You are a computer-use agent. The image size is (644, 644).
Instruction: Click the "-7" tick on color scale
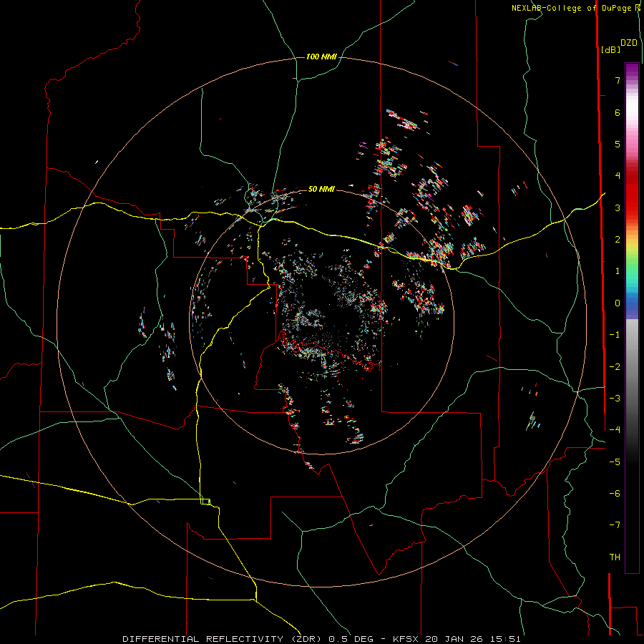coord(615,525)
